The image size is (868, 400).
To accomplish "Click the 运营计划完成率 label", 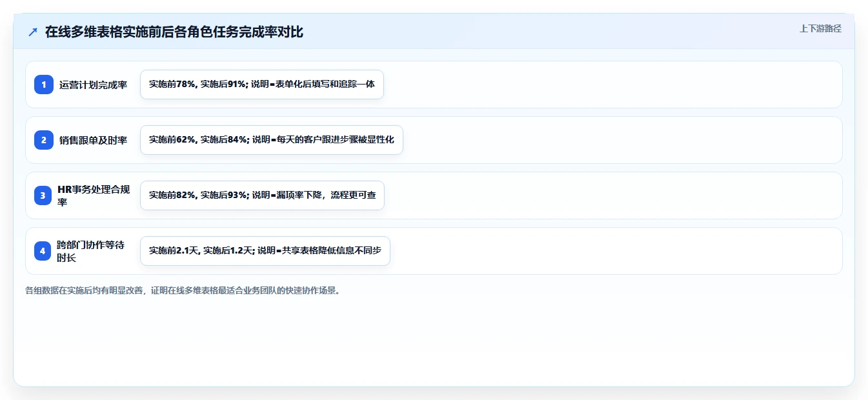I will click(x=94, y=85).
